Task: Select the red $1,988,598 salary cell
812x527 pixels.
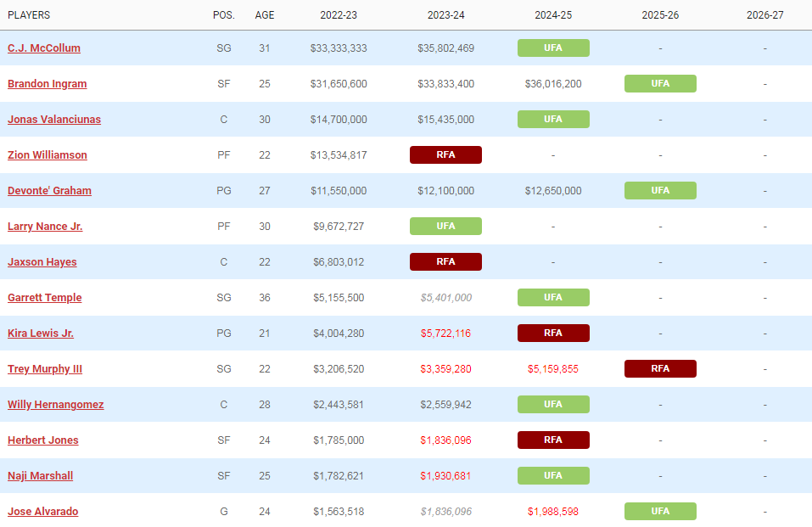Action: [553, 512]
